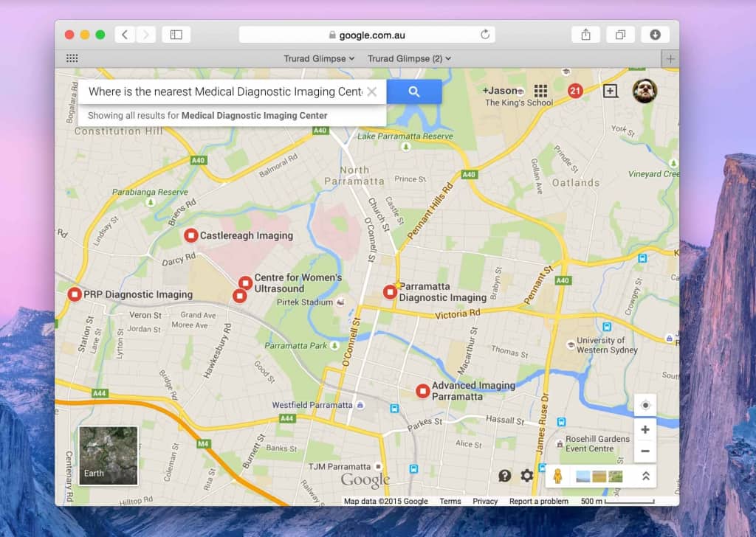The width and height of the screenshot is (756, 537).
Task: Open the account profile photo avatar
Action: [x=645, y=91]
